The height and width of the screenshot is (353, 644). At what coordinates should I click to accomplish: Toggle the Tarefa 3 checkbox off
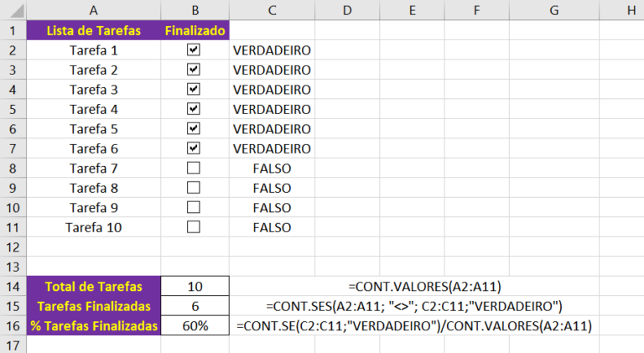pos(194,89)
